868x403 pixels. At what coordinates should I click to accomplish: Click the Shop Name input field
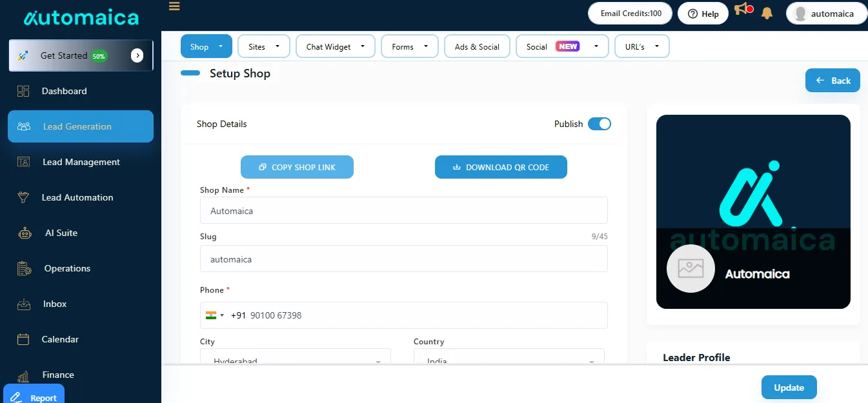(x=403, y=211)
